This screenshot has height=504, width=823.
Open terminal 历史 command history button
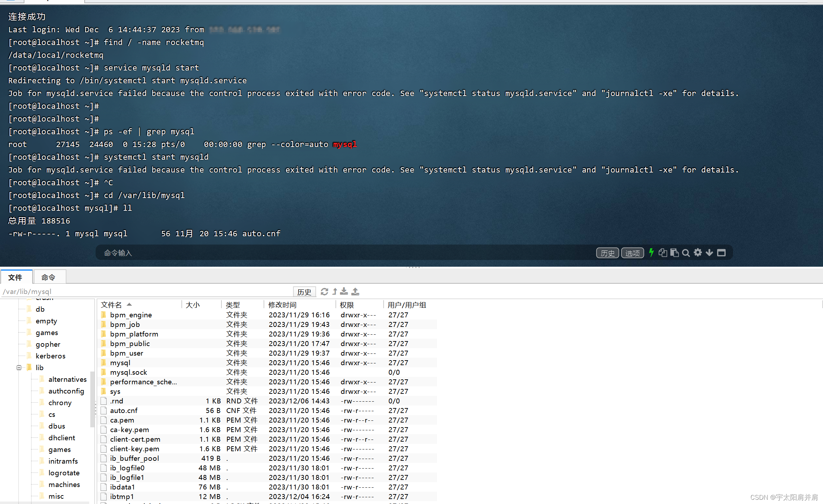(x=608, y=253)
